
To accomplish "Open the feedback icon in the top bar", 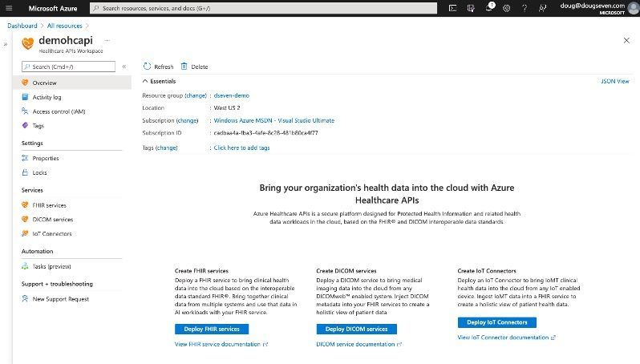I will (x=542, y=8).
